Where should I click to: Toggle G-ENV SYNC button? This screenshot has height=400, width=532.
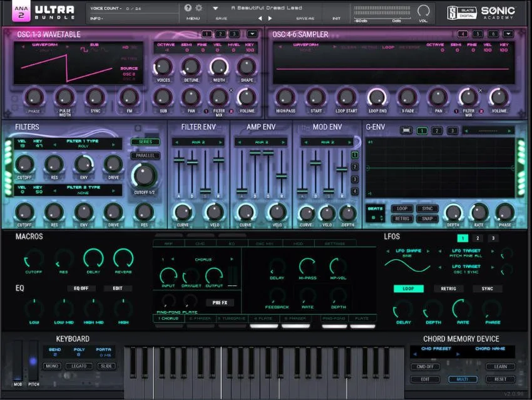(x=427, y=208)
